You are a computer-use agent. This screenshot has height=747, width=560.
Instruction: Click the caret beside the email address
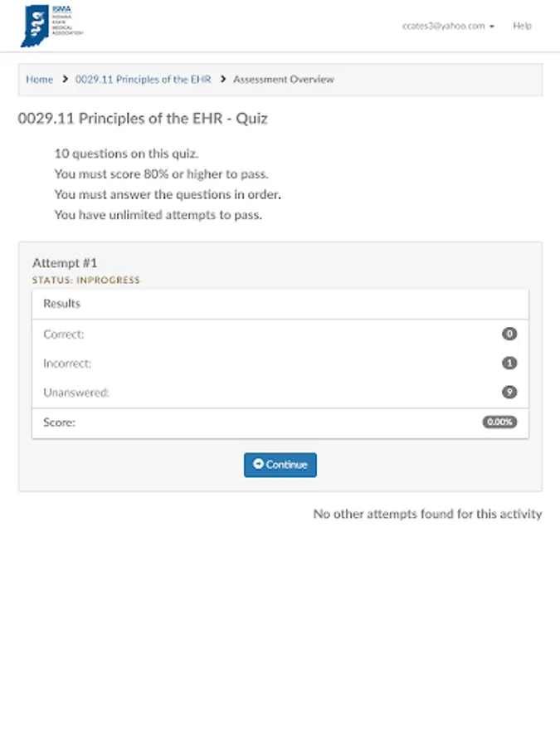(492, 27)
